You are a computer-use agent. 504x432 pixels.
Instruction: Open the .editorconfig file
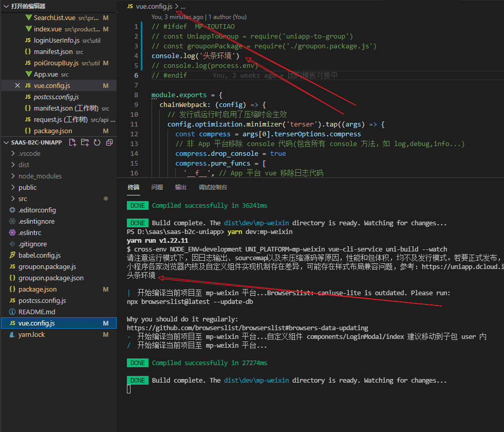[59, 210]
